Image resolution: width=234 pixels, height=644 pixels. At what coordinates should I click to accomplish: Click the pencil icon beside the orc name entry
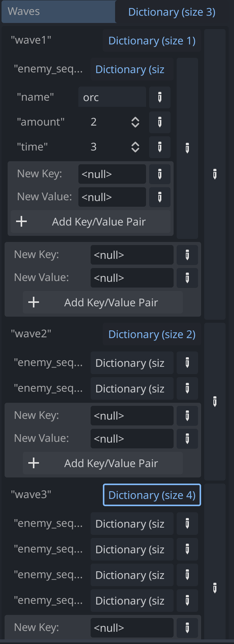(159, 97)
